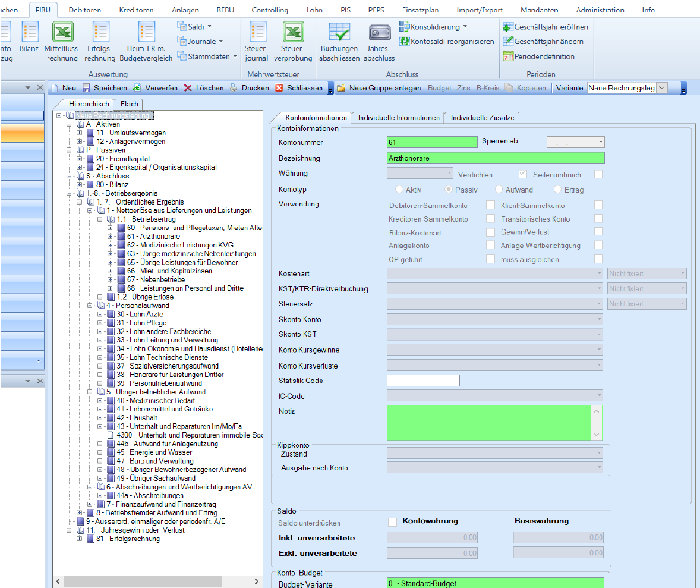The image size is (700, 588).
Task: Open the Mittelflussrechnung Excel report icon
Action: pyautogui.click(x=62, y=32)
